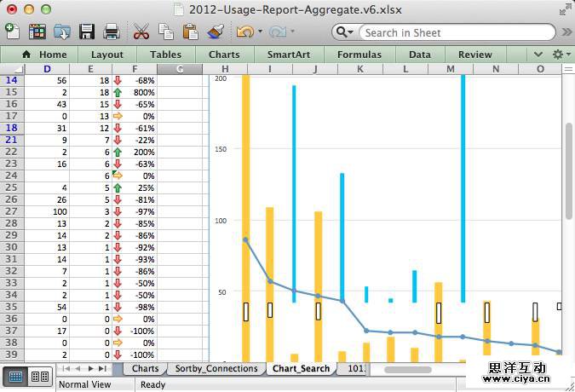
Task: Select column D header
Action: tap(47, 69)
